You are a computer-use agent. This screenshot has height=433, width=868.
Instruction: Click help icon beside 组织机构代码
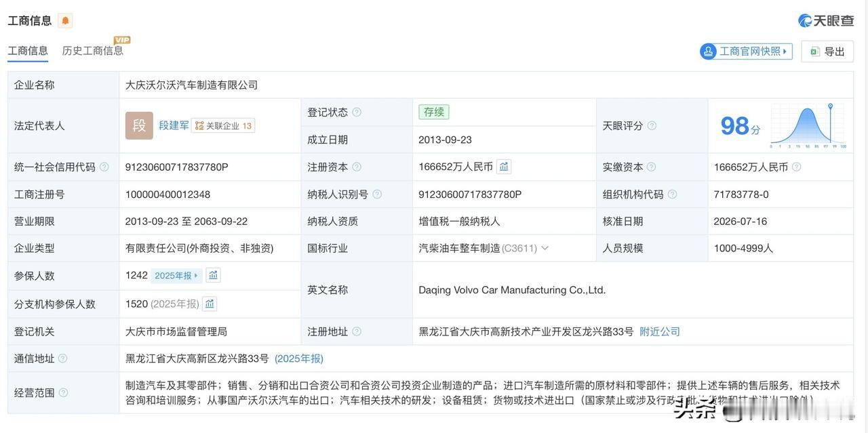(672, 194)
